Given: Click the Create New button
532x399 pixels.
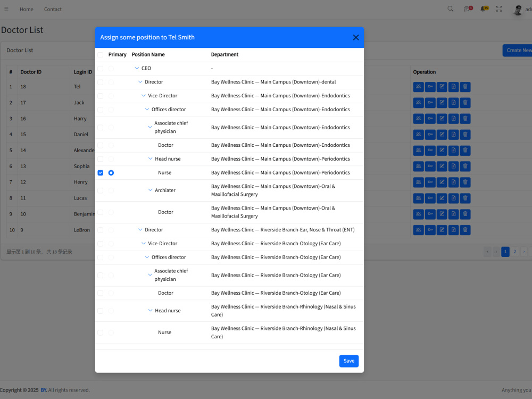Looking at the screenshot, I should click(x=518, y=50).
